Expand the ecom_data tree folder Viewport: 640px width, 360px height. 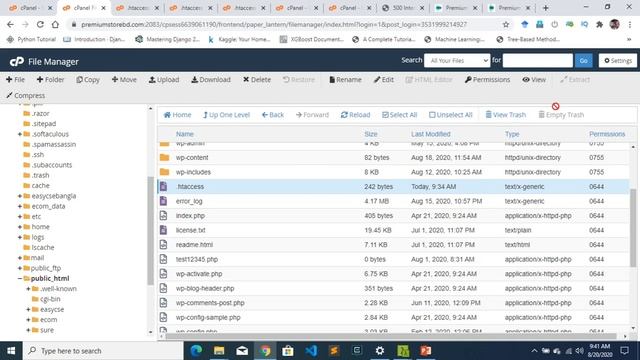tap(20, 206)
